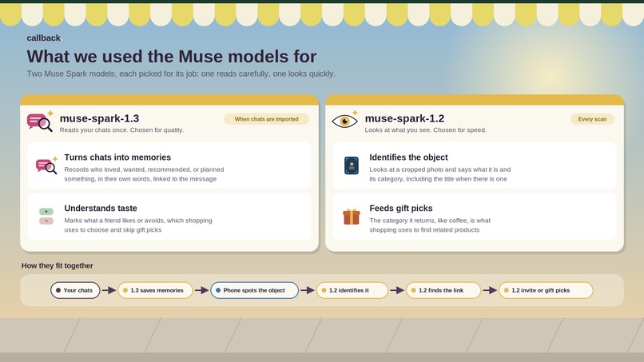This screenshot has width=644, height=362.
Task: Click the Records who loved, wanted description
Action: pyautogui.click(x=144, y=174)
